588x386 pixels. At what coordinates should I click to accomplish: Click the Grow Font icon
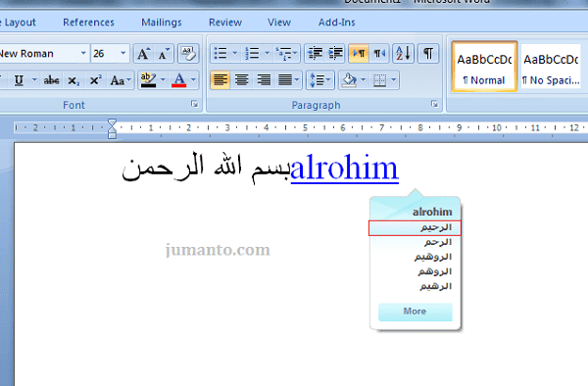click(143, 54)
